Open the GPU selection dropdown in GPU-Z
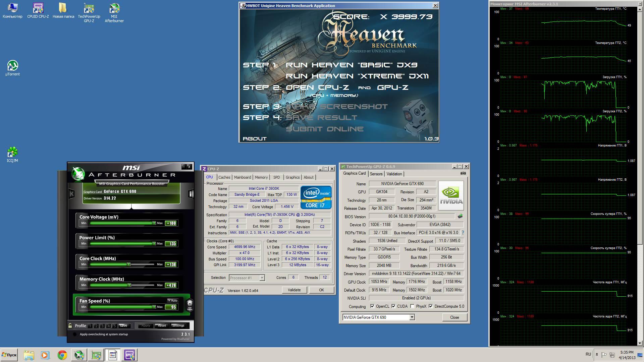Image resolution: width=644 pixels, height=362 pixels. click(x=412, y=317)
